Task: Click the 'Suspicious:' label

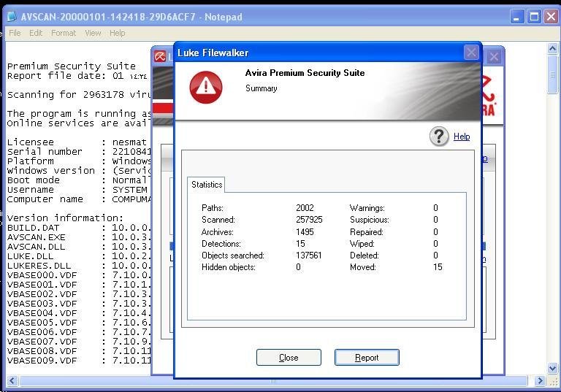Action: tap(369, 220)
